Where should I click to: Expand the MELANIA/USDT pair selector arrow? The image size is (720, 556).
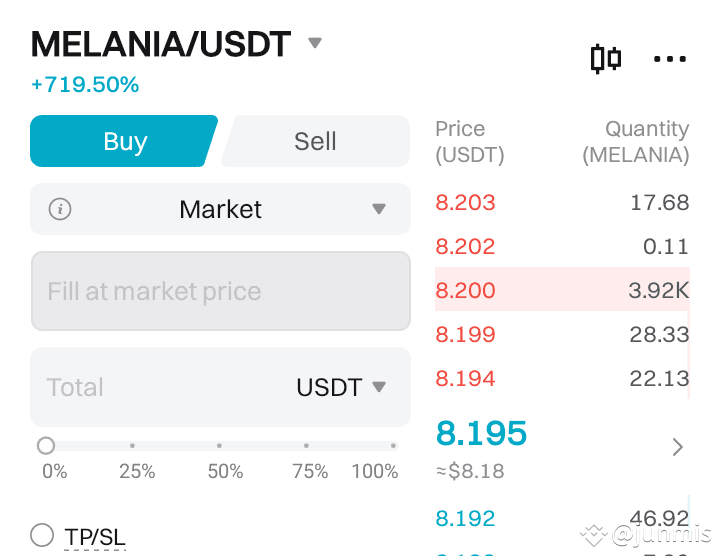(315, 43)
